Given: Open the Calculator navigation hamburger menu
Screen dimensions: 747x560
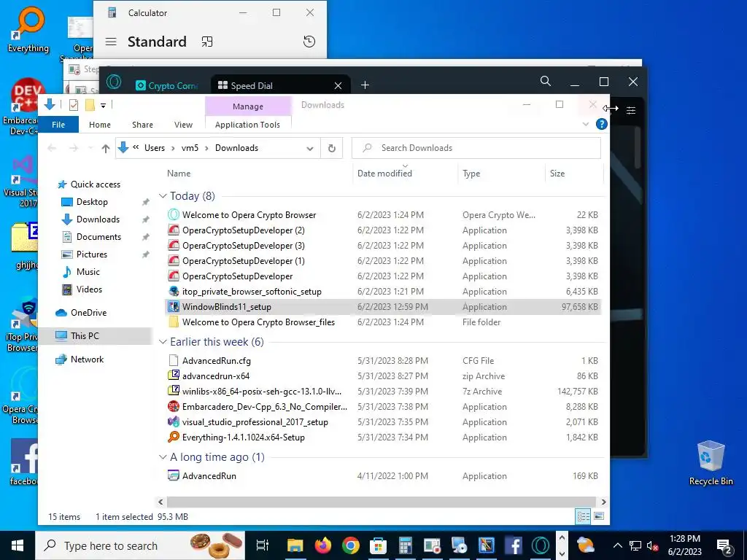Looking at the screenshot, I should pyautogui.click(x=111, y=42).
